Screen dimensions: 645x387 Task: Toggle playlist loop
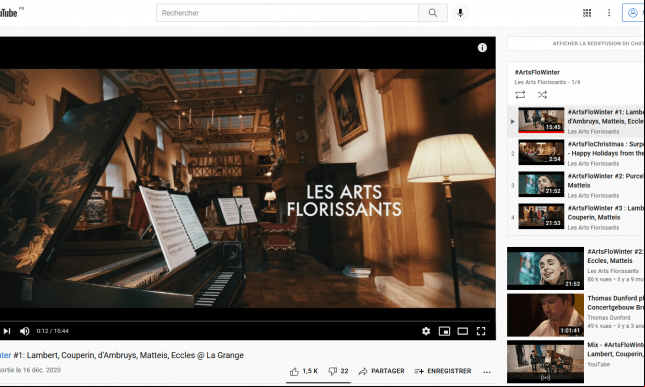[520, 95]
